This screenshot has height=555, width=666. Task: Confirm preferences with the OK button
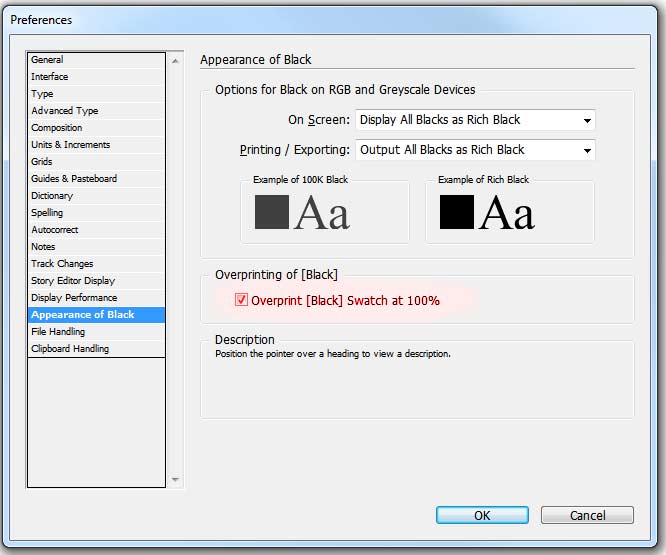pos(482,515)
